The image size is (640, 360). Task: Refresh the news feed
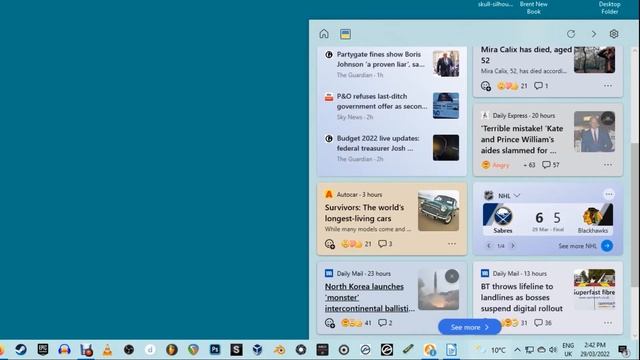(x=571, y=34)
